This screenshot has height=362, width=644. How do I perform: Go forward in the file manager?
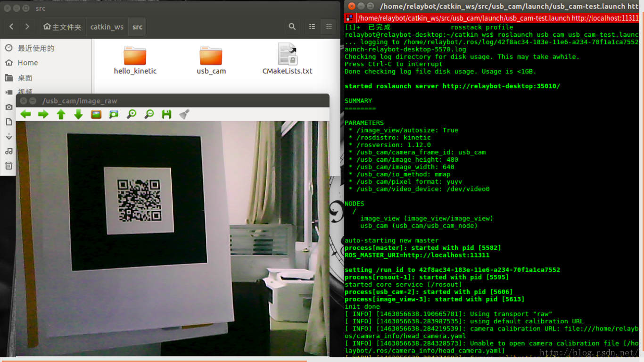tap(27, 27)
